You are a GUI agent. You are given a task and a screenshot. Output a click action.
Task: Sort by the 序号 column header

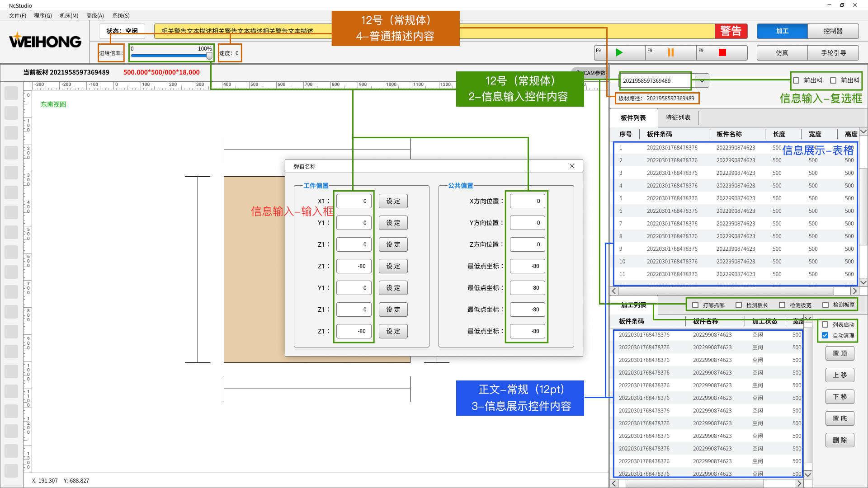tap(626, 134)
